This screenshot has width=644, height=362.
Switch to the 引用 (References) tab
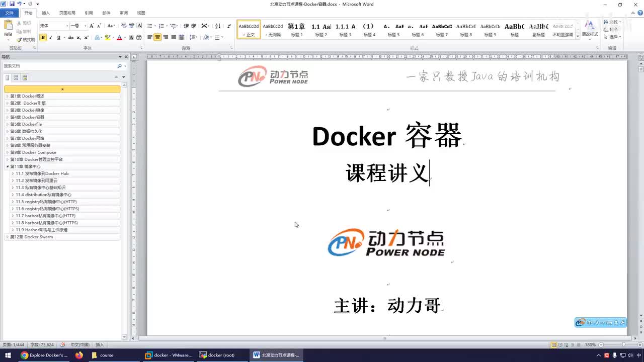point(89,13)
